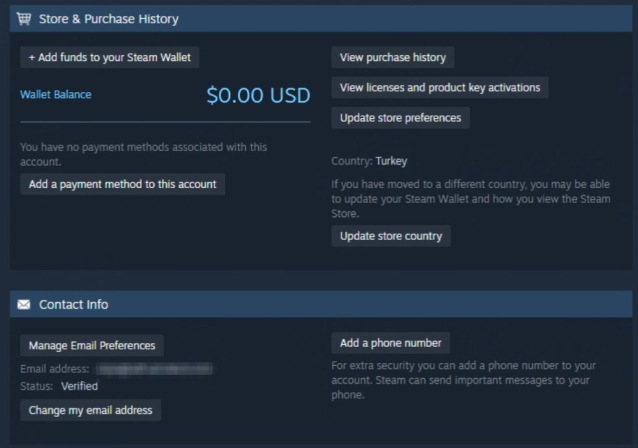Open Manage Email Preferences

click(92, 346)
